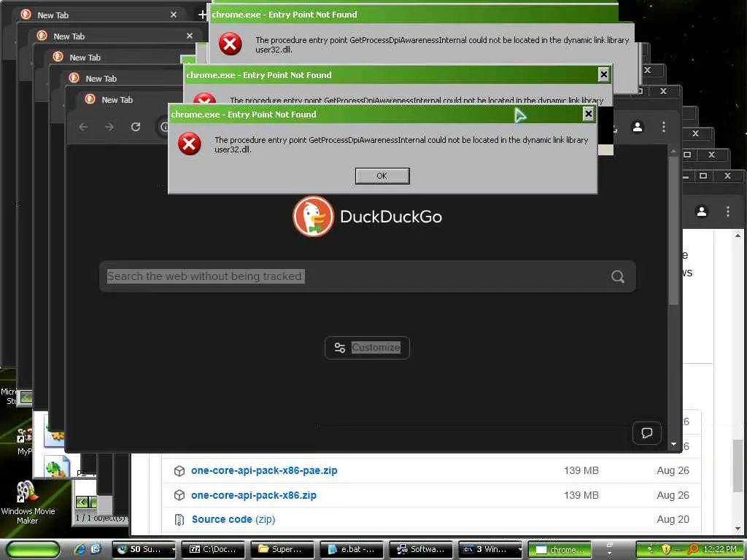The image size is (747, 560).
Task: Close the front Entry Point Not Found dialog
Action: pos(589,114)
